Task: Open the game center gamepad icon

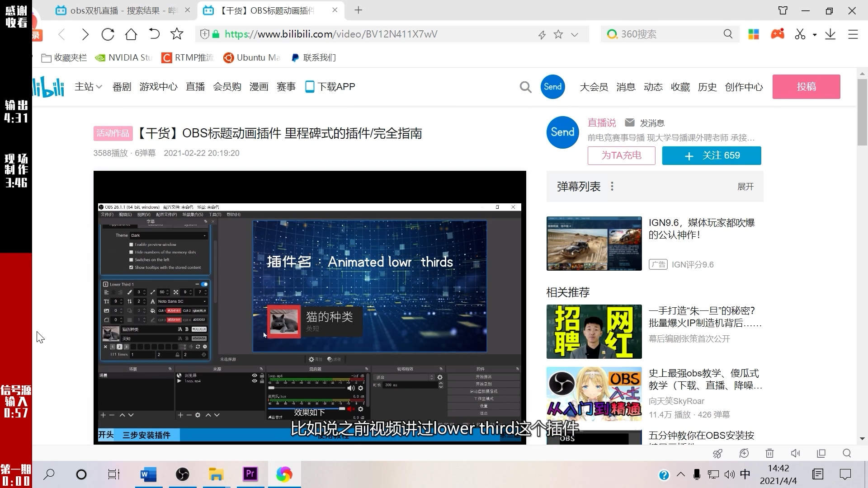Action: click(778, 34)
